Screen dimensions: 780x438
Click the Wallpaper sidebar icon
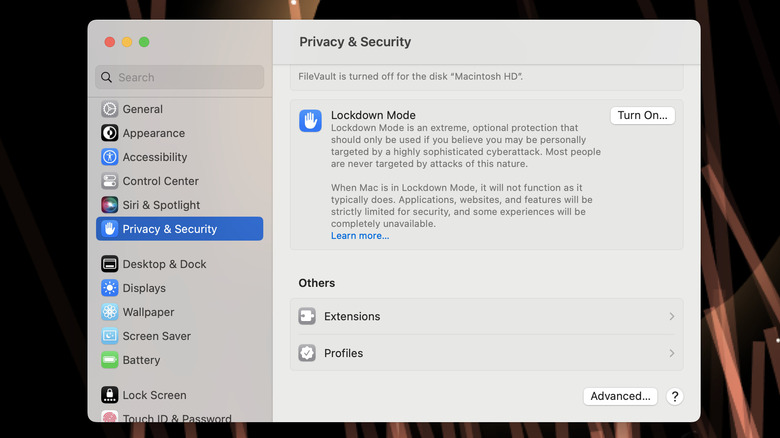pos(110,312)
